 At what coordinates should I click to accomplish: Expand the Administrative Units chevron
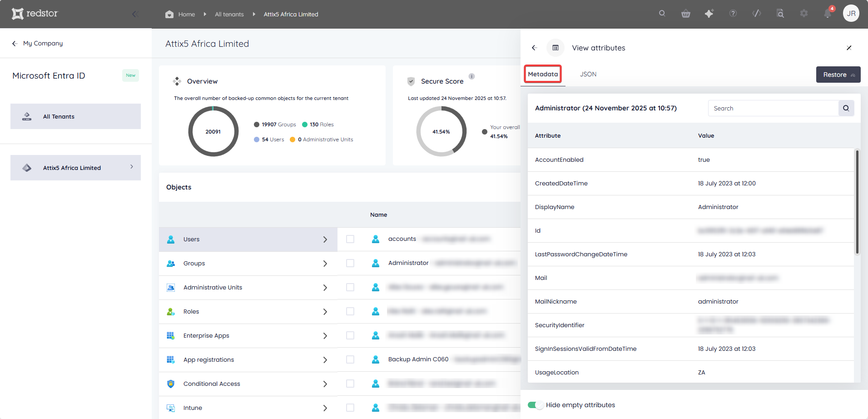click(325, 288)
